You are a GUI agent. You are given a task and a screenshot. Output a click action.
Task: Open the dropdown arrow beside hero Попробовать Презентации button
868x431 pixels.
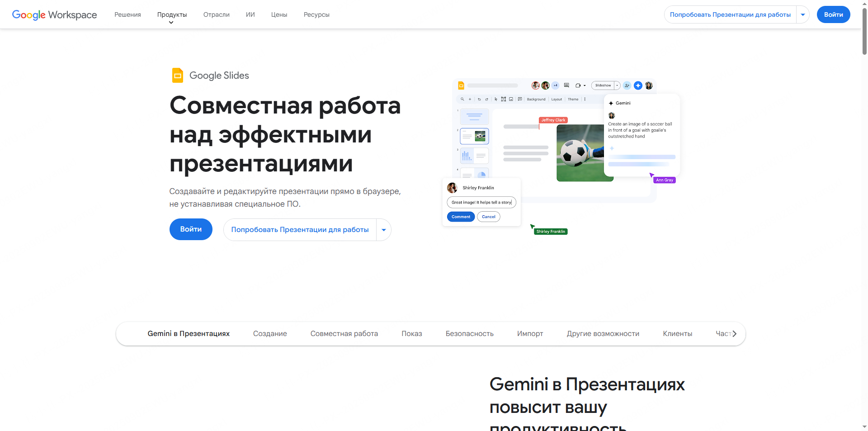pyautogui.click(x=384, y=230)
